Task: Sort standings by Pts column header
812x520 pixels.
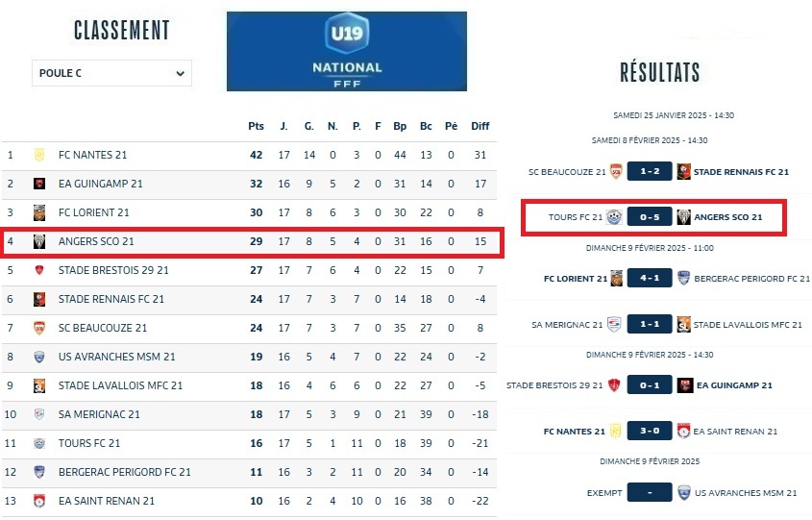Action: pos(256,126)
